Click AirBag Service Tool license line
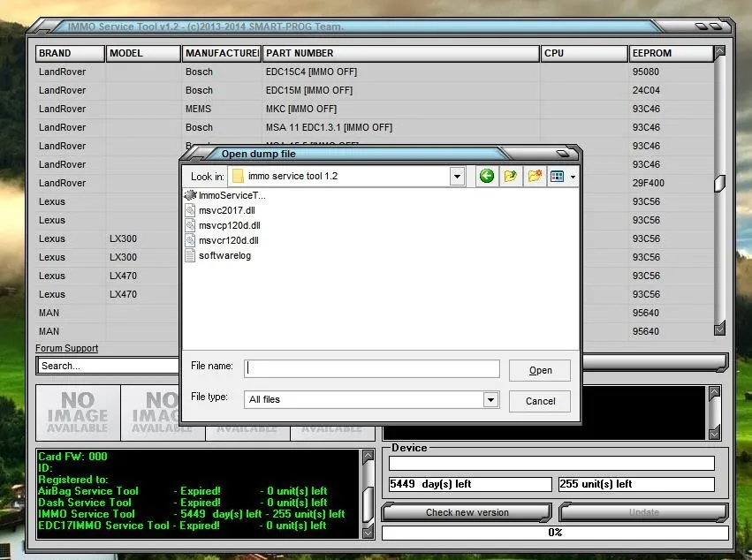The width and height of the screenshot is (752, 560). click(183, 491)
